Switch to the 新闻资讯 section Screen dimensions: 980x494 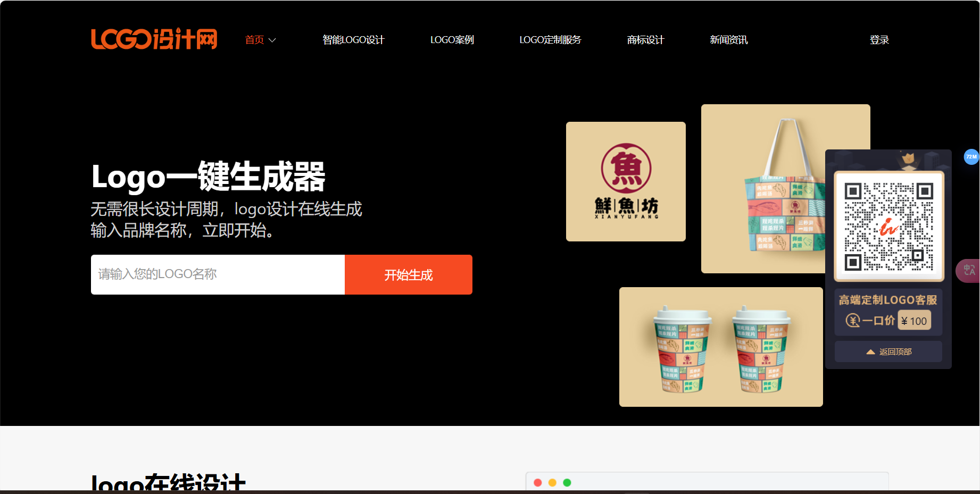tap(728, 39)
